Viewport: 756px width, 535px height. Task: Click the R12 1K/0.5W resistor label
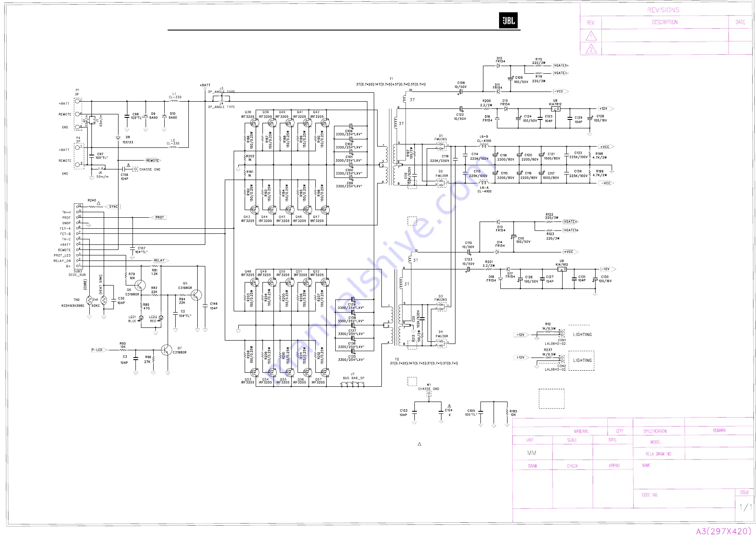[549, 326]
